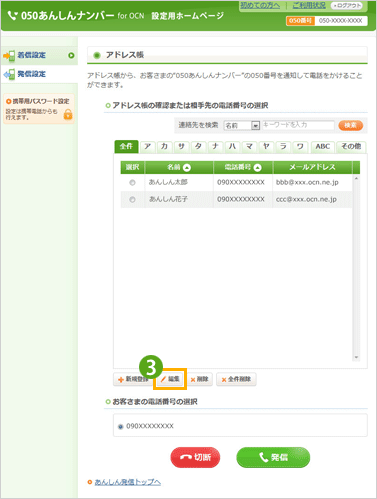Sort by 名前 column arrow
The width and height of the screenshot is (377, 499).
pos(187,168)
